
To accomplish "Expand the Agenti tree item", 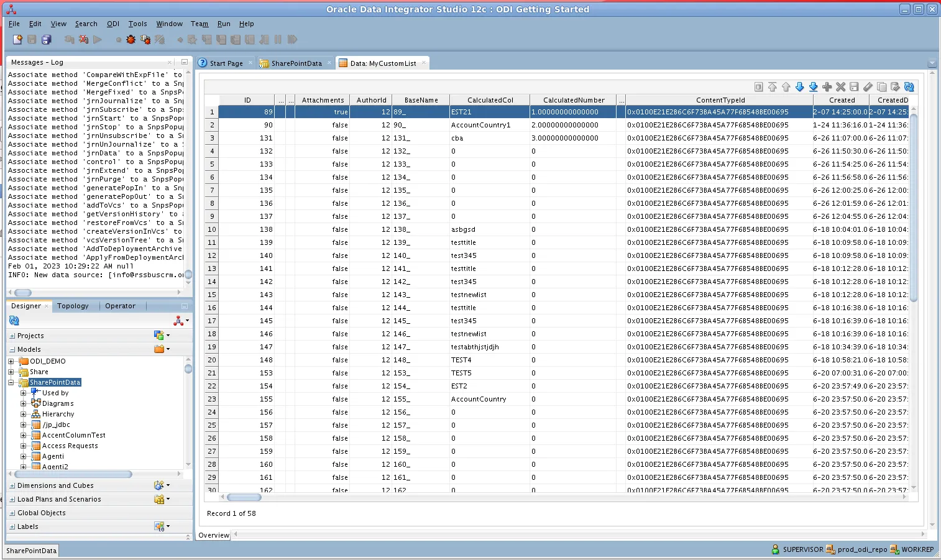I will tap(22, 456).
